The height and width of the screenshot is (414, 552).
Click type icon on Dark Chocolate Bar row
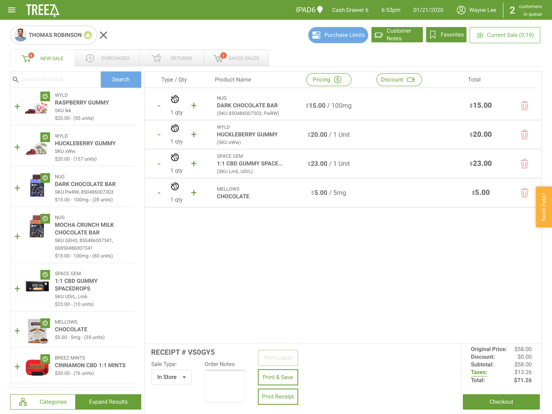tap(175, 99)
